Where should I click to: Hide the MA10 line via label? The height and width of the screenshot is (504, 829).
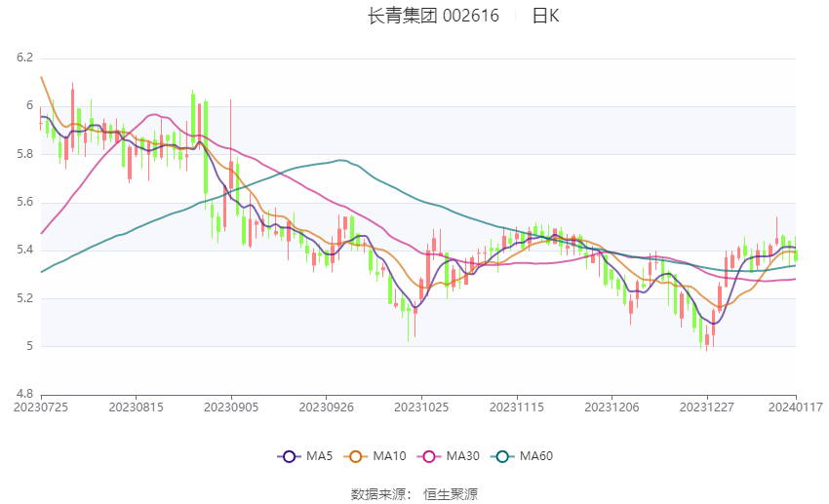pyautogui.click(x=390, y=456)
